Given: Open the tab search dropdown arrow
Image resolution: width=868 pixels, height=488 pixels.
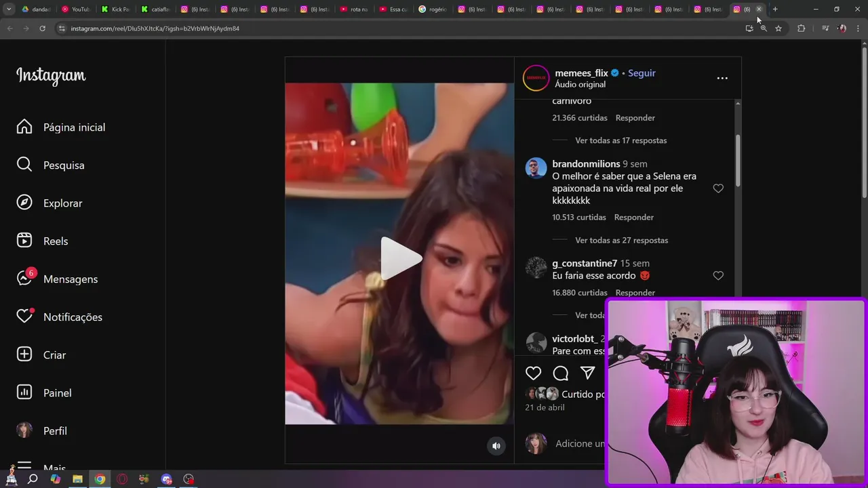Looking at the screenshot, I should click(x=9, y=9).
